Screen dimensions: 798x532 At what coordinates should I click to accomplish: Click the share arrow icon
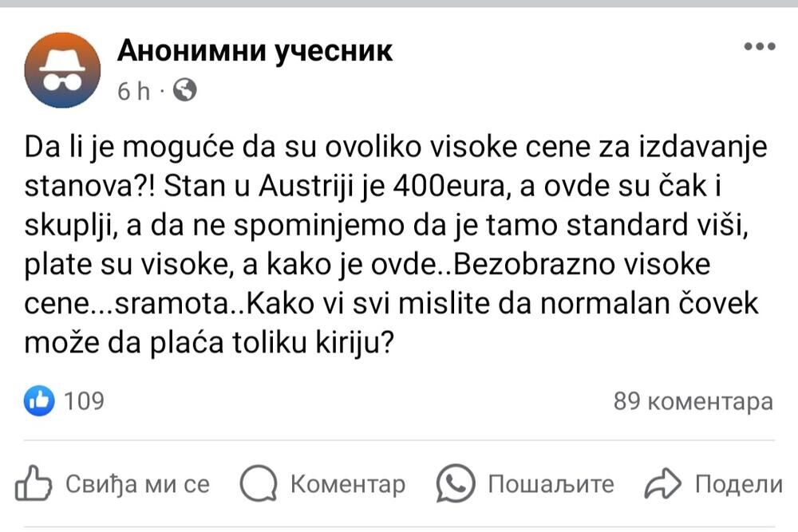coord(662,483)
